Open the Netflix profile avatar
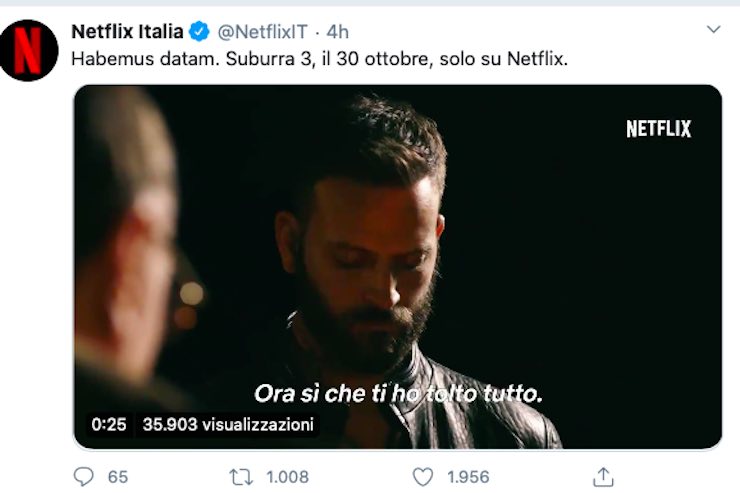Image resolution: width=740 pixels, height=493 pixels. (29, 50)
